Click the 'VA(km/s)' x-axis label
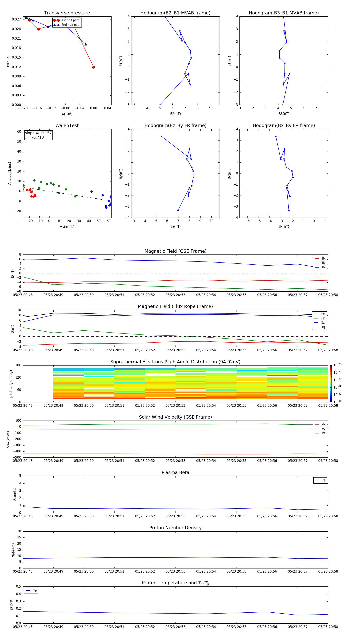 [x=67, y=227]
